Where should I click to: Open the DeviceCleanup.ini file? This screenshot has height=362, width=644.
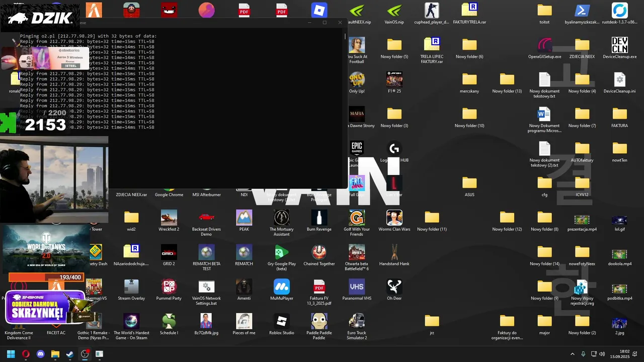(620, 83)
